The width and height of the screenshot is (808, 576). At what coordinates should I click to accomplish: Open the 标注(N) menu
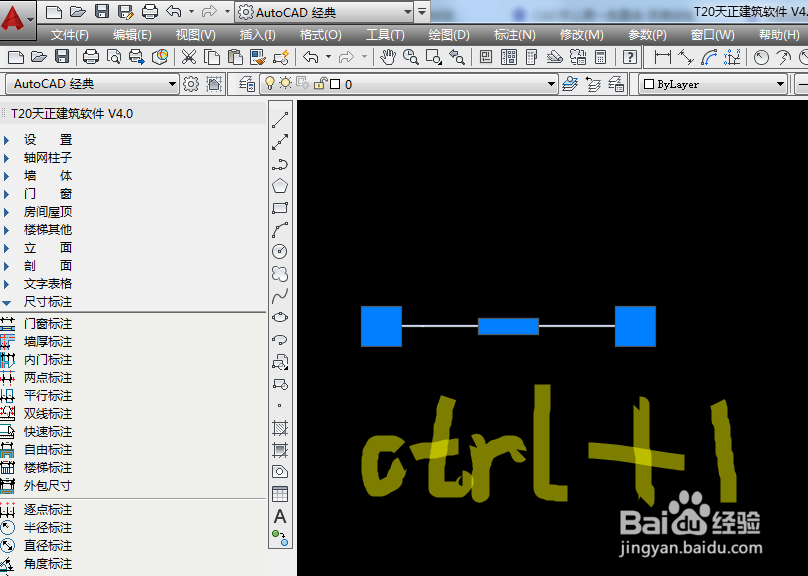click(514, 35)
